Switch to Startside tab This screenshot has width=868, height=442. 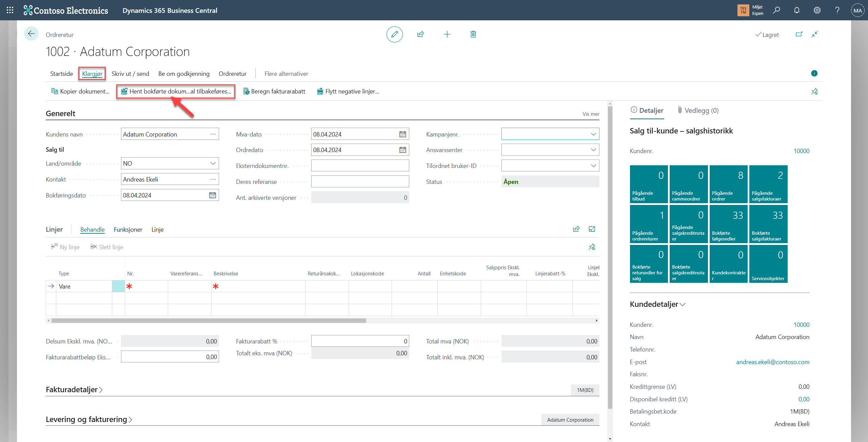click(x=61, y=74)
